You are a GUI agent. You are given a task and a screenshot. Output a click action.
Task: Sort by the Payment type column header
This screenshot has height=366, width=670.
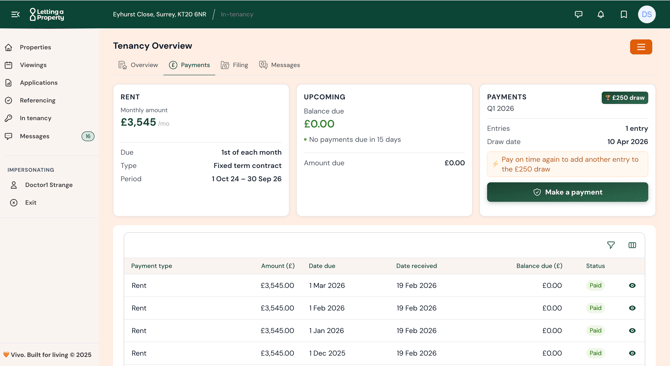click(x=151, y=266)
